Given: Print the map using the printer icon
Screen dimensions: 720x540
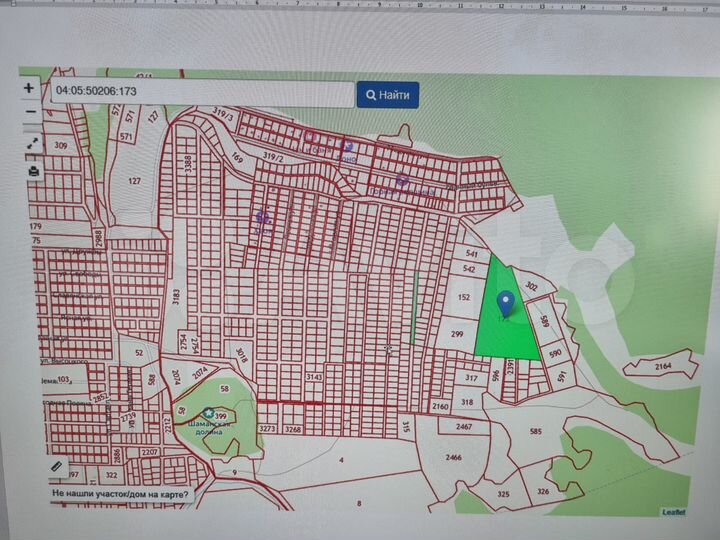Looking at the screenshot, I should click(x=32, y=171).
